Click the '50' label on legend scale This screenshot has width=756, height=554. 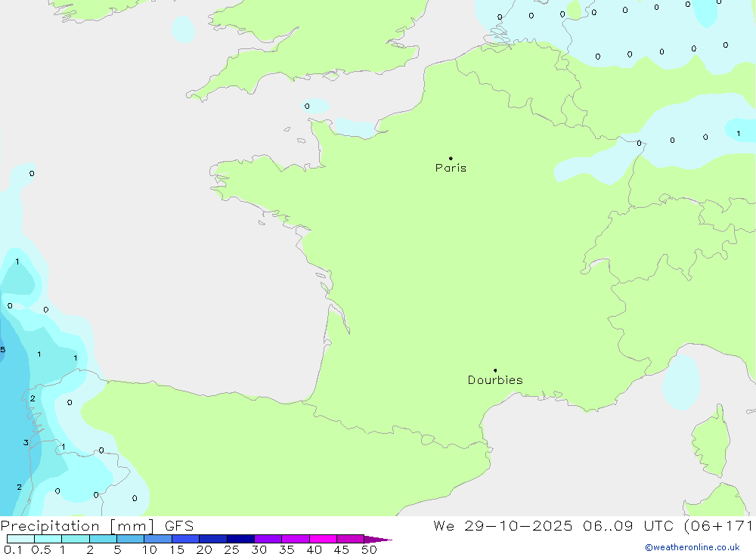(368, 549)
